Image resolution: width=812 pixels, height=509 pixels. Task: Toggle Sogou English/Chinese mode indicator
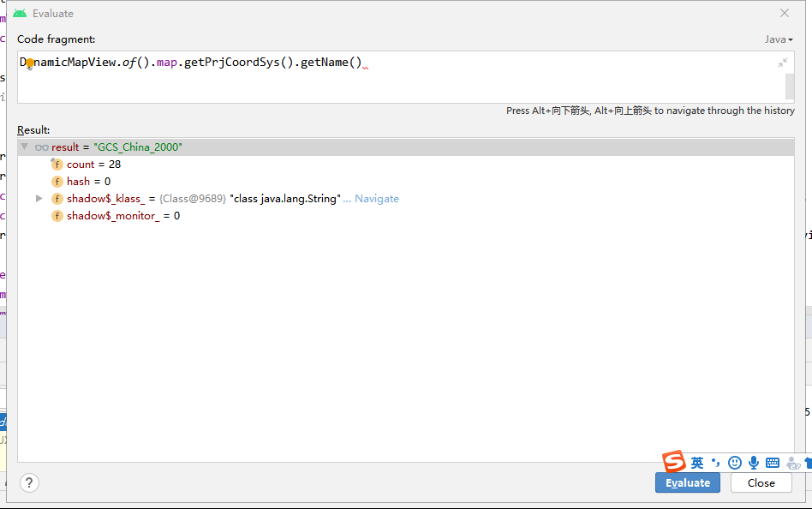(697, 463)
